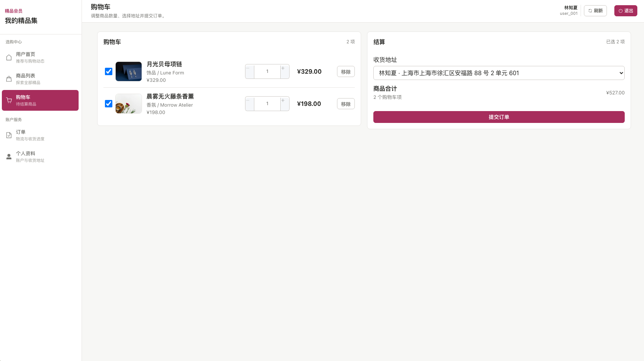Click the 月光贝母项链 product name
The image size is (644, 361).
164,64
